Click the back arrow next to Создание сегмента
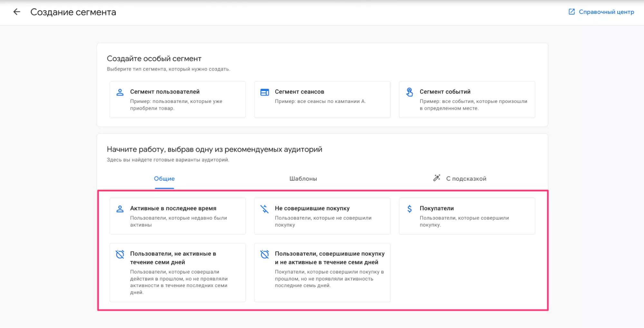This screenshot has width=644, height=328. [x=16, y=12]
